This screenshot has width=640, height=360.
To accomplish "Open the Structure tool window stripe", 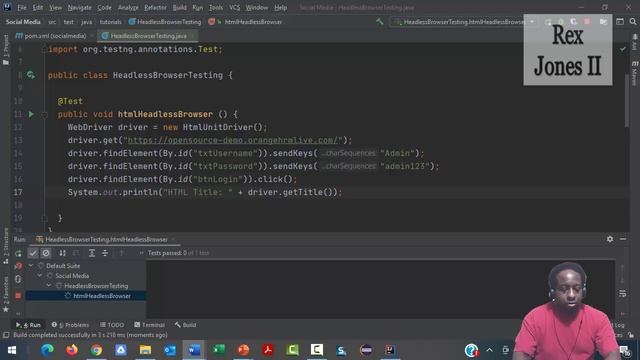I will (6, 245).
